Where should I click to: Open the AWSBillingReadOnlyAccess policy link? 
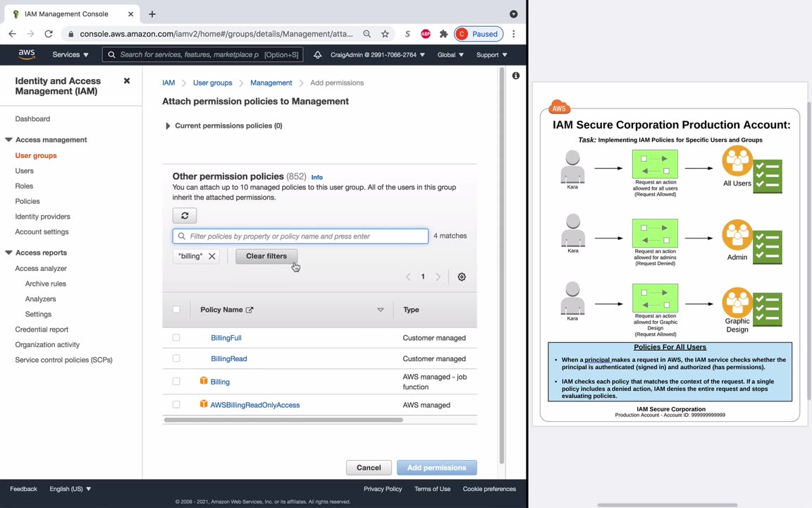(254, 405)
